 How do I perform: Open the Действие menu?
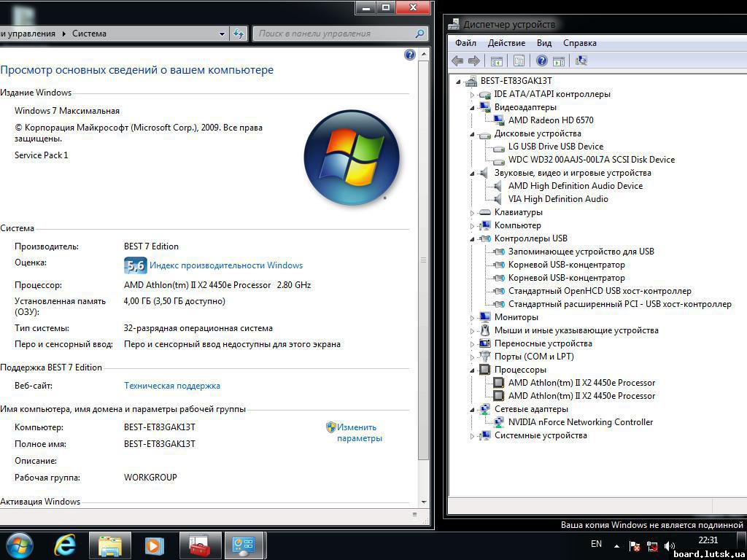coord(506,43)
